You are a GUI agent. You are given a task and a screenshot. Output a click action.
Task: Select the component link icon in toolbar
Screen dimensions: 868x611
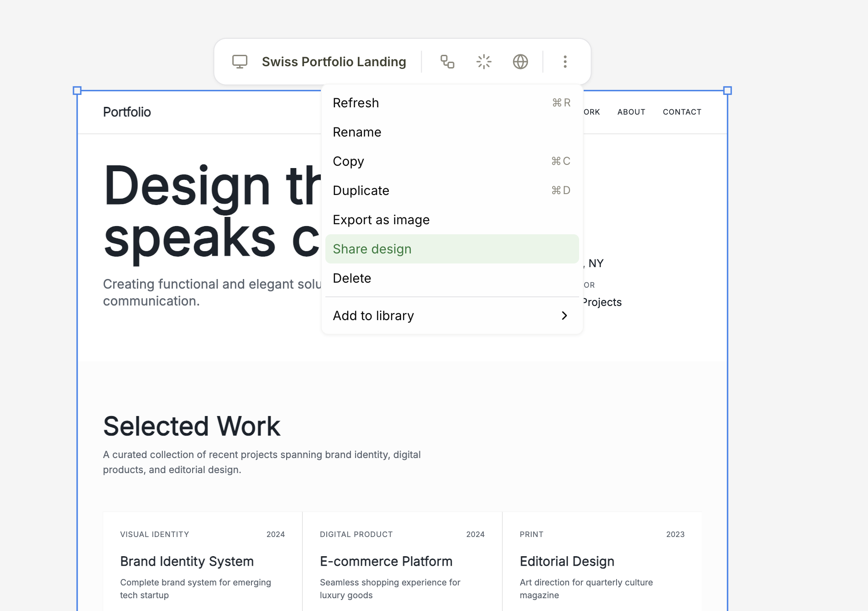click(447, 61)
